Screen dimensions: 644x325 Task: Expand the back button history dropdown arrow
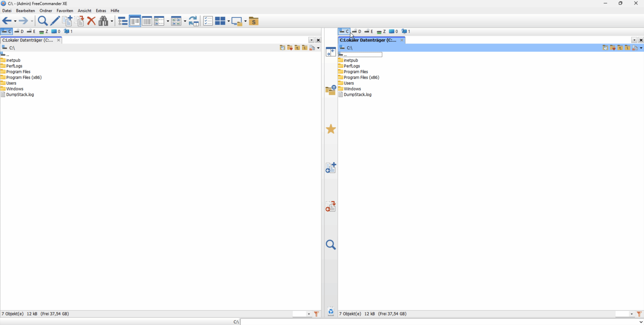[15, 21]
